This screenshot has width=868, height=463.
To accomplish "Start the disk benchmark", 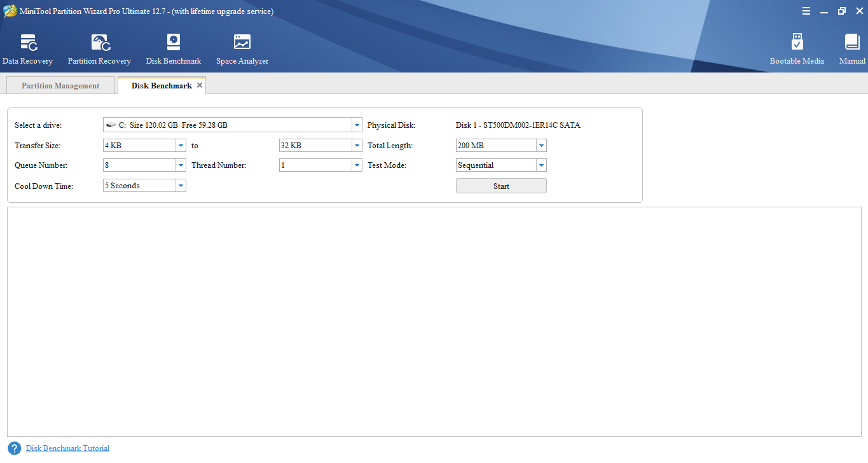I will coord(501,186).
